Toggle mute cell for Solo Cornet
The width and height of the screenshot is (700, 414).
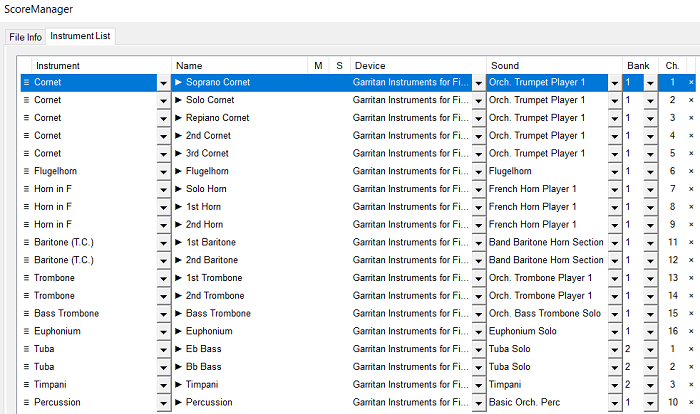point(318,100)
